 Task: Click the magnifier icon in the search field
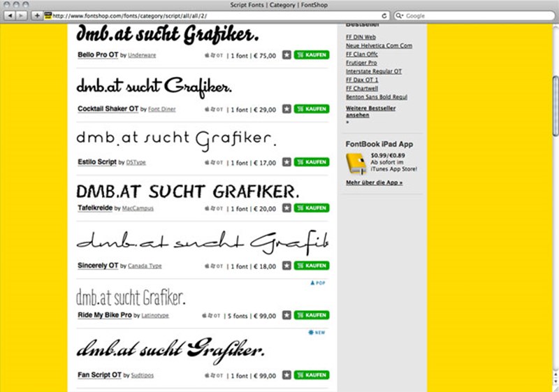(x=400, y=15)
